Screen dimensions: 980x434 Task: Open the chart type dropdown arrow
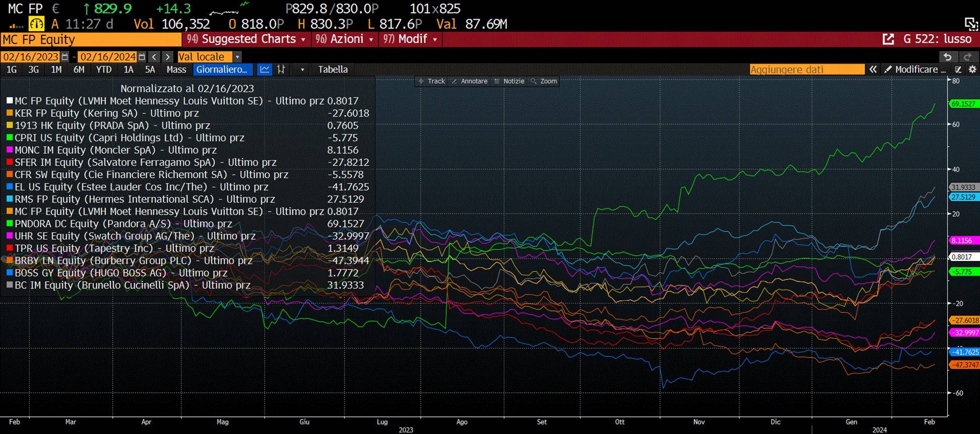click(302, 70)
